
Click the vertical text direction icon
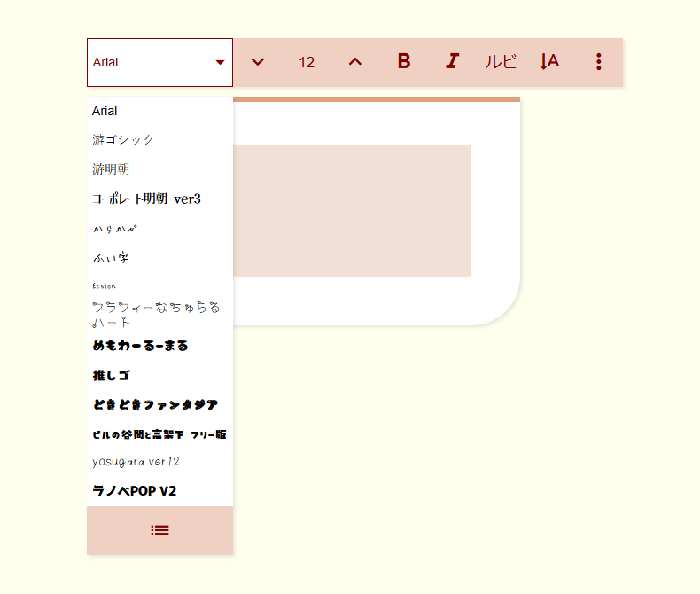550,61
